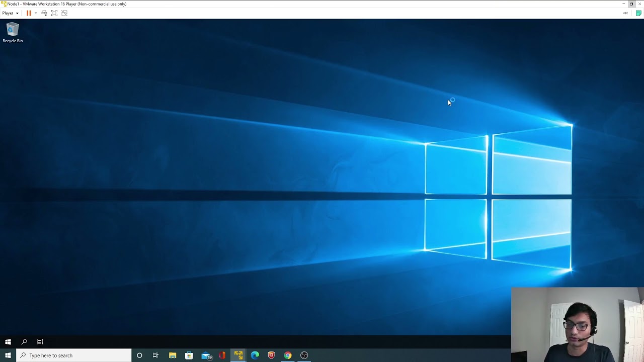Image resolution: width=644 pixels, height=362 pixels.
Task: Restore down the VMware Player window
Action: pyautogui.click(x=631, y=4)
